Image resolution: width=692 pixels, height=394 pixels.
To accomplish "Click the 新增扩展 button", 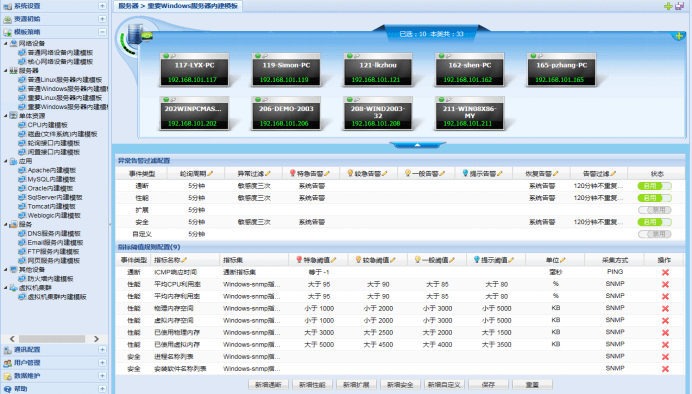I will tap(356, 385).
